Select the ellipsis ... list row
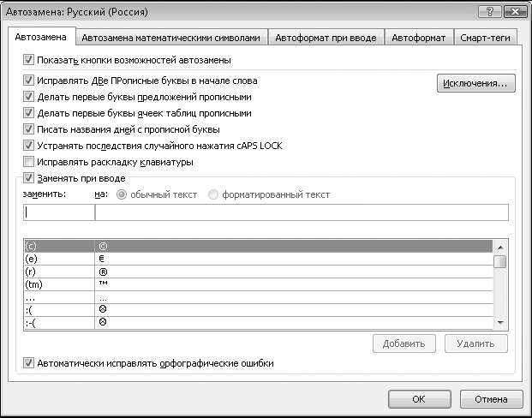The image size is (532, 418). (259, 297)
